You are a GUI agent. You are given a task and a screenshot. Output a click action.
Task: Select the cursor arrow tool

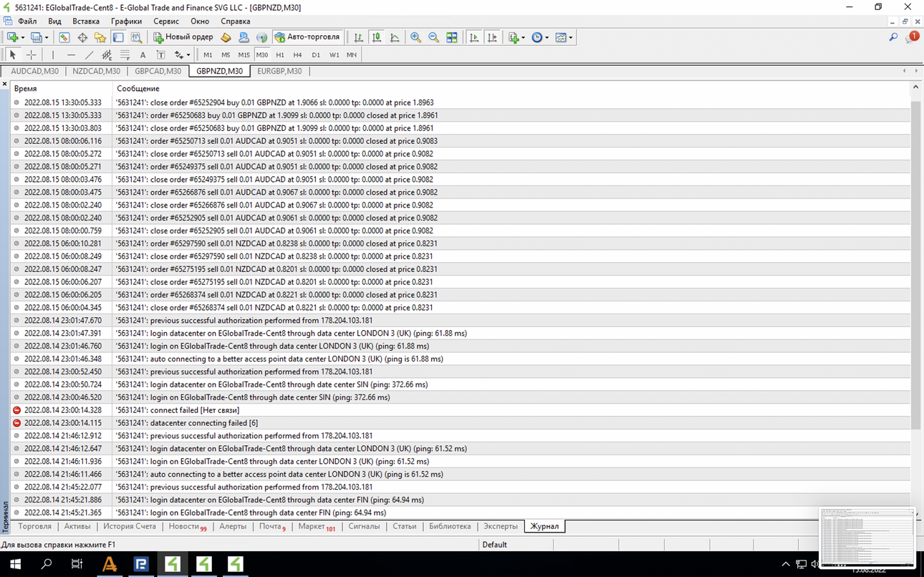(13, 54)
